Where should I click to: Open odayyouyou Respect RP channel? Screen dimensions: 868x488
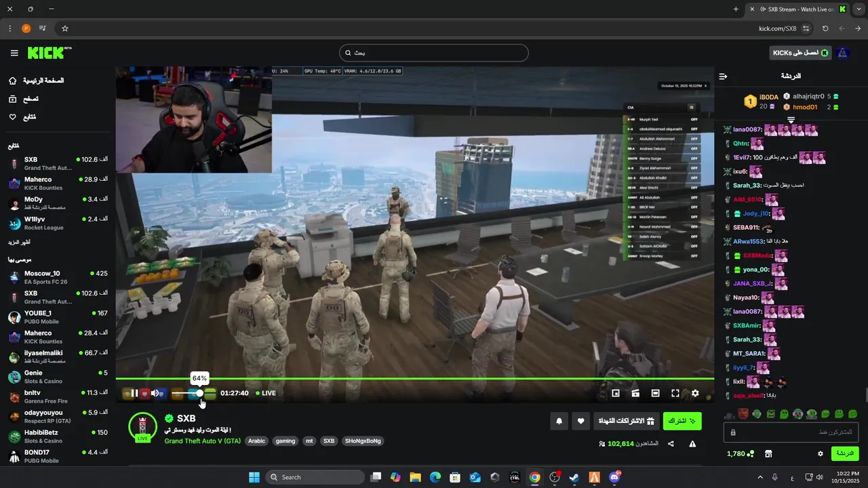tap(58, 416)
